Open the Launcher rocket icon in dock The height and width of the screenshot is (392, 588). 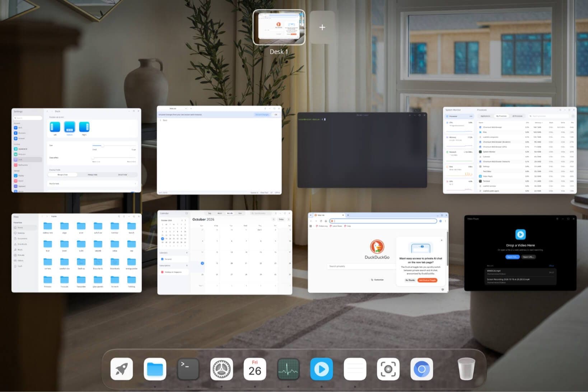(122, 369)
